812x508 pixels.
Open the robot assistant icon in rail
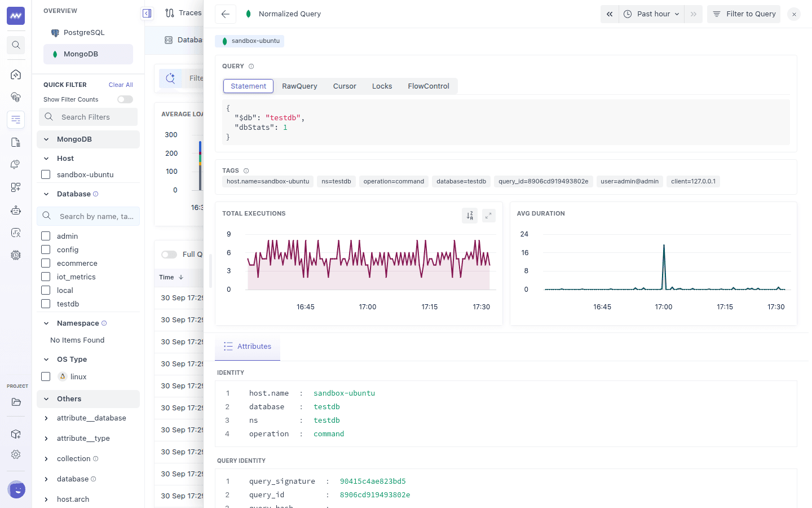pyautogui.click(x=16, y=210)
